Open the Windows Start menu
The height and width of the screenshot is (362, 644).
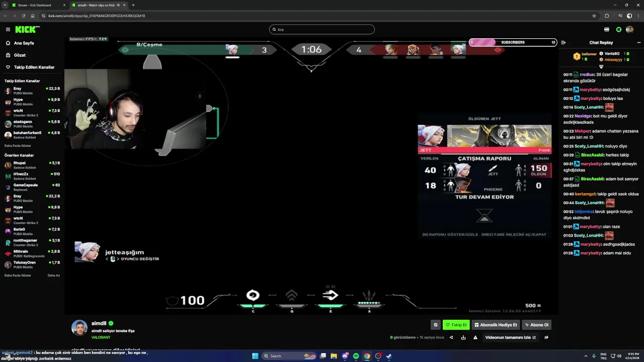coord(255,356)
